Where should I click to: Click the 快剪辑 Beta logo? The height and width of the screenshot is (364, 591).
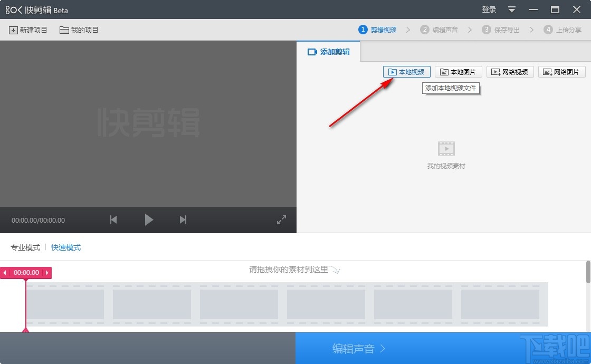pos(36,10)
